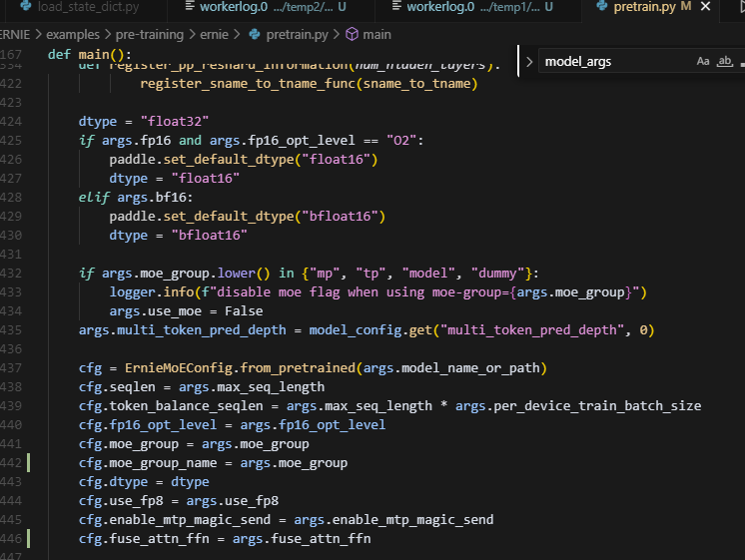Click the main symbol name in the breadcrumb

pos(376,34)
